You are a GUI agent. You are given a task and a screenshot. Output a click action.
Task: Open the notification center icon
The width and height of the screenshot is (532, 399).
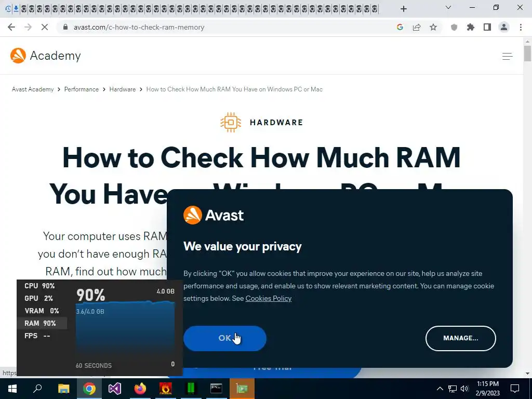pos(515,389)
